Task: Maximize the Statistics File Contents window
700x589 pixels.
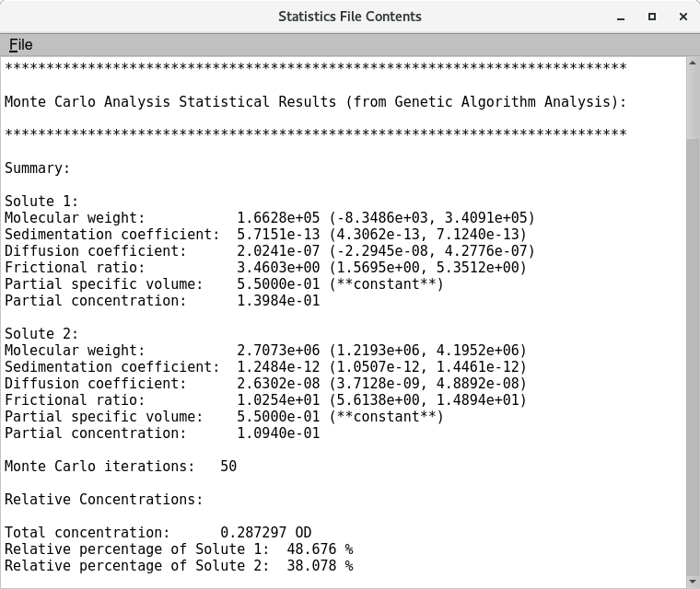Action: coord(652,17)
